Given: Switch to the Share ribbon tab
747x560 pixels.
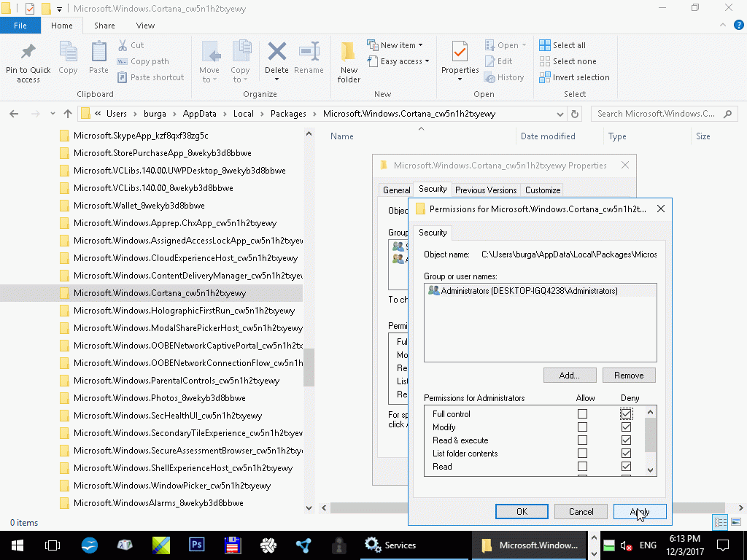Looking at the screenshot, I should click(x=104, y=26).
